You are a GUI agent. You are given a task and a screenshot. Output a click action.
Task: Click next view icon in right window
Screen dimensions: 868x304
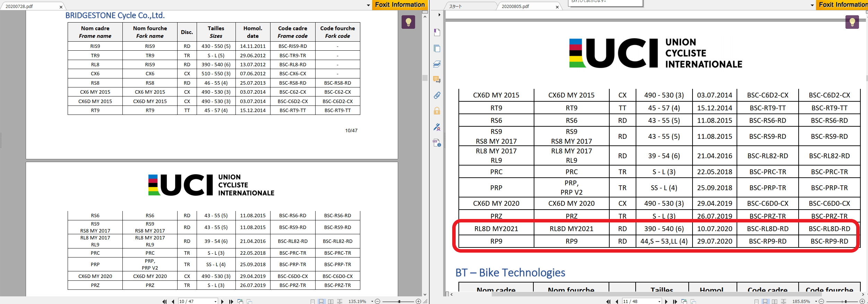click(693, 302)
